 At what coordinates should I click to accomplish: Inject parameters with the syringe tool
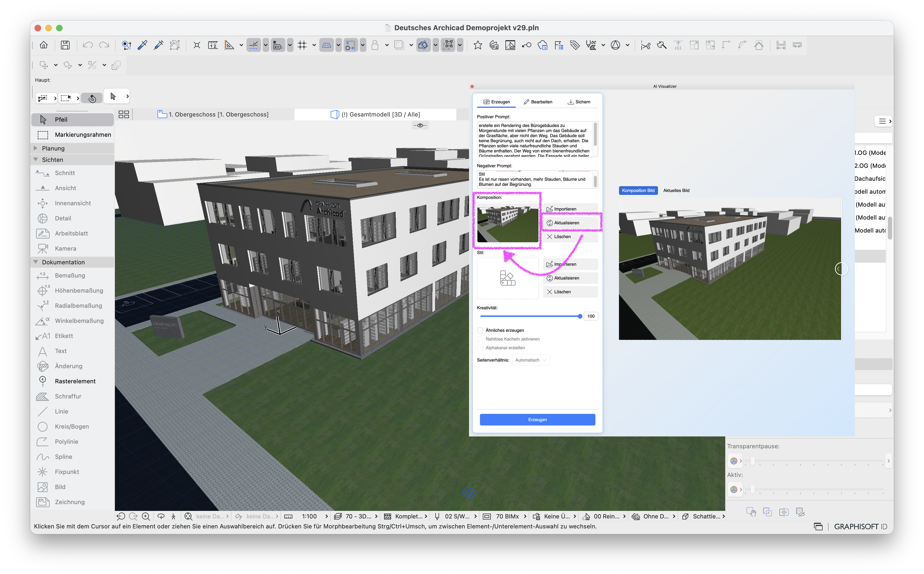pos(159,45)
